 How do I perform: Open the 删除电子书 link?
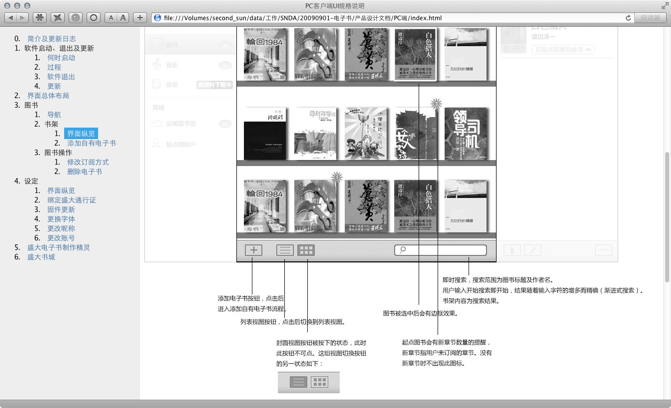click(x=84, y=171)
